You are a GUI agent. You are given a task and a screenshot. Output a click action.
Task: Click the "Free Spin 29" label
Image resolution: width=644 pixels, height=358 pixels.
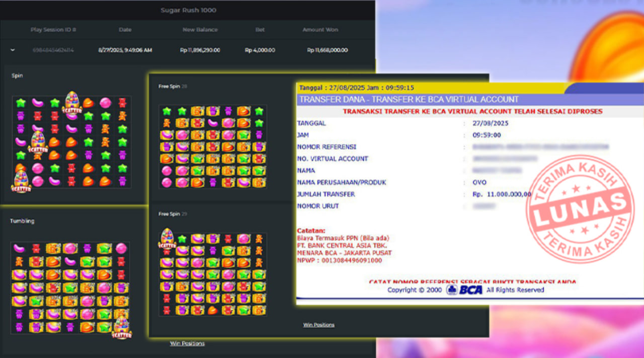[173, 214]
